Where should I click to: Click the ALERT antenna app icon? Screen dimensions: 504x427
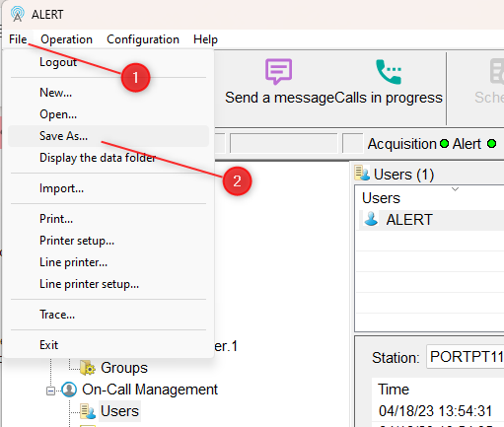(17, 14)
